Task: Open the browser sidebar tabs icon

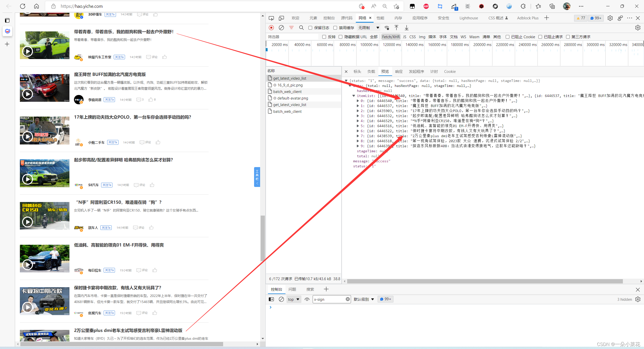Action: pyautogui.click(x=7, y=20)
